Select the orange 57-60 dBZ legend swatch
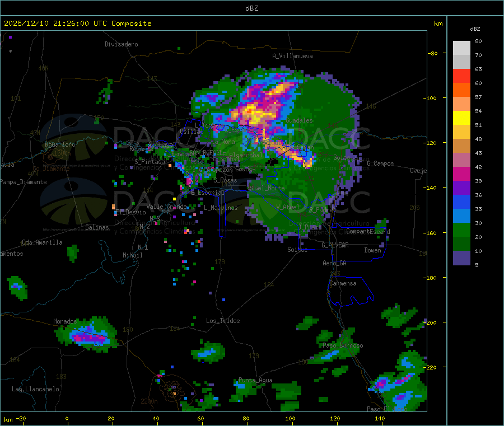Image resolution: width=504 pixels, height=426 pixels. pyautogui.click(x=461, y=90)
